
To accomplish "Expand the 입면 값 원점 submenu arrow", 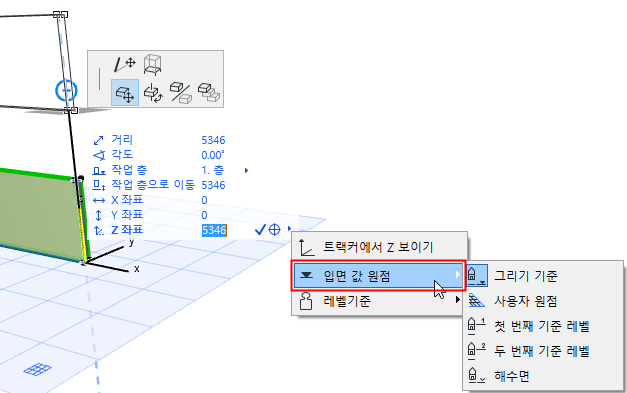I will point(458,275).
